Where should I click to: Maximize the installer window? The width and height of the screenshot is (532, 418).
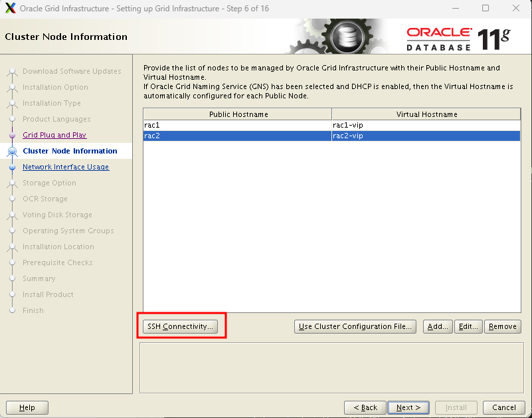click(486, 8)
